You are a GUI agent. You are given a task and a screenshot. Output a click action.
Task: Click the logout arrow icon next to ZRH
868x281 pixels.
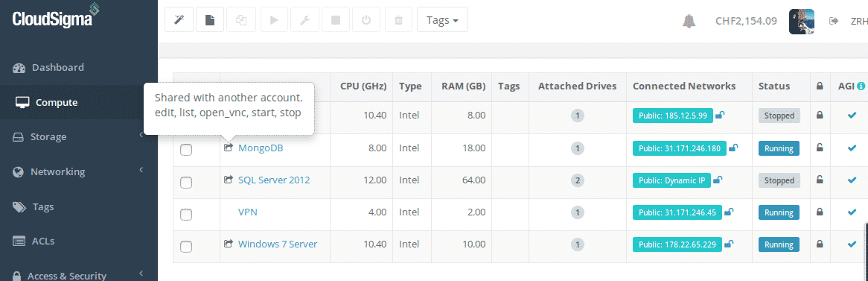[834, 21]
